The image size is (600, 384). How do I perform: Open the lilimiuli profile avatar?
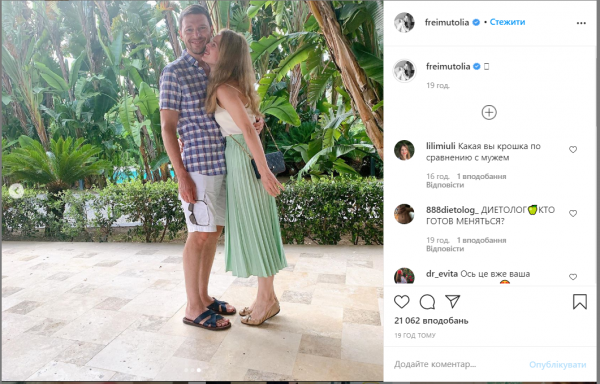pos(404,150)
